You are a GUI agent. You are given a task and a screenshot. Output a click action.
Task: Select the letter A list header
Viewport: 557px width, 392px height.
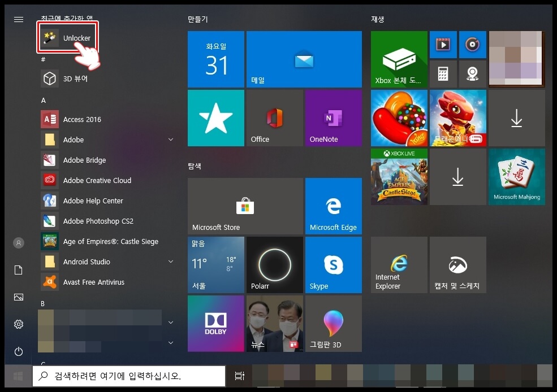[44, 101]
